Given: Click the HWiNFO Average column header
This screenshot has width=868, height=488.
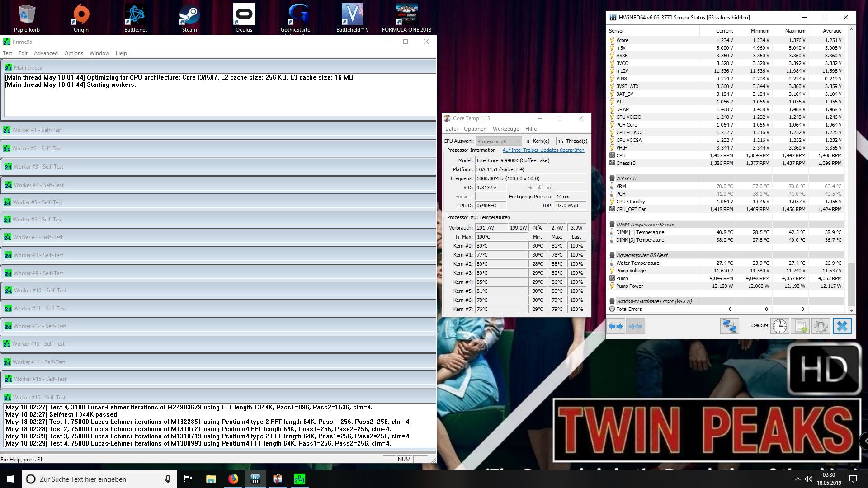Looking at the screenshot, I should pos(826,31).
